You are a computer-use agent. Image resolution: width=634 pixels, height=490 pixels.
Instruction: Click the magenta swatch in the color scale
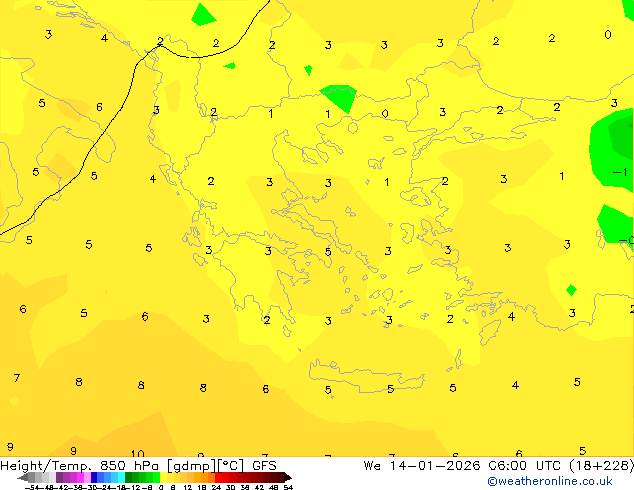pos(80,477)
